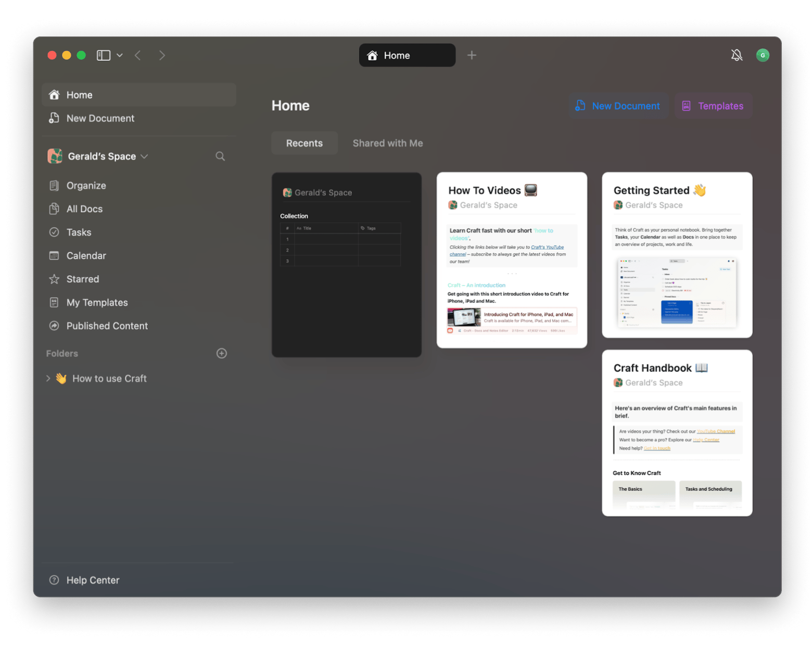Go forward with the right arrow

coord(162,55)
